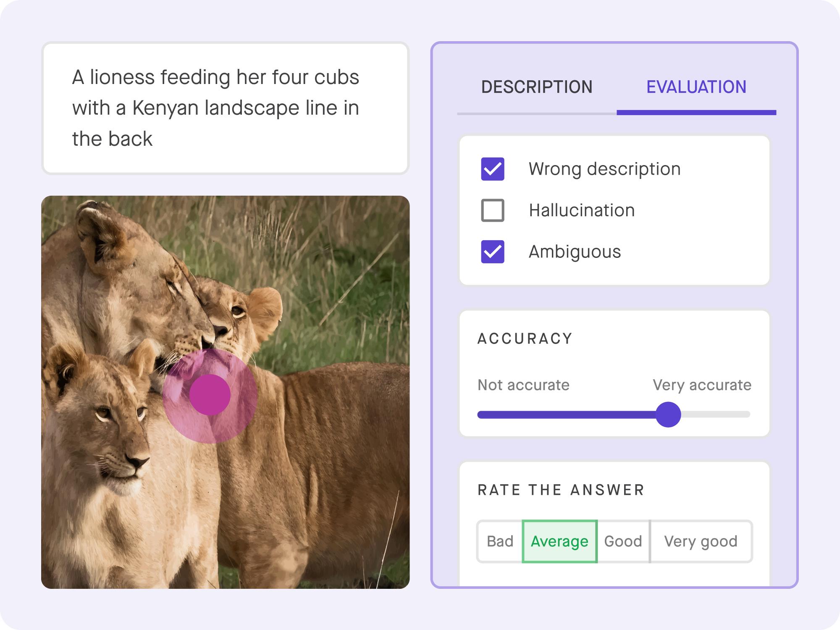The image size is (840, 630).
Task: Click the 'Ambiguous' label text
Action: (575, 252)
